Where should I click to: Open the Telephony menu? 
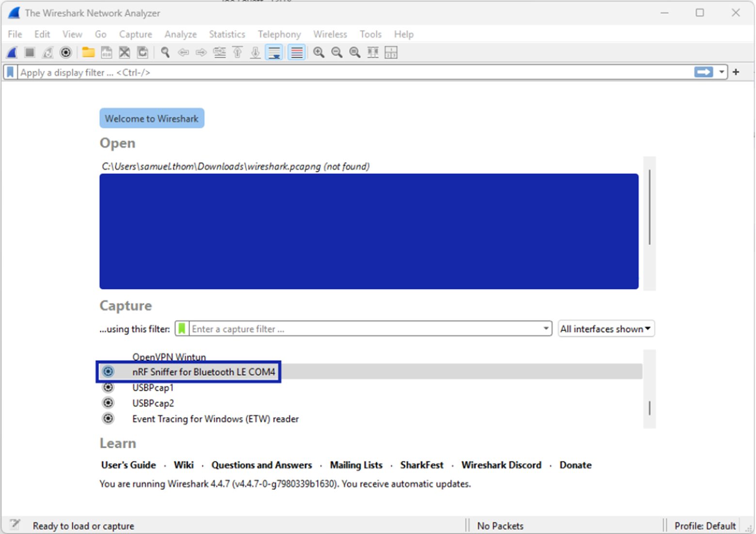(279, 34)
